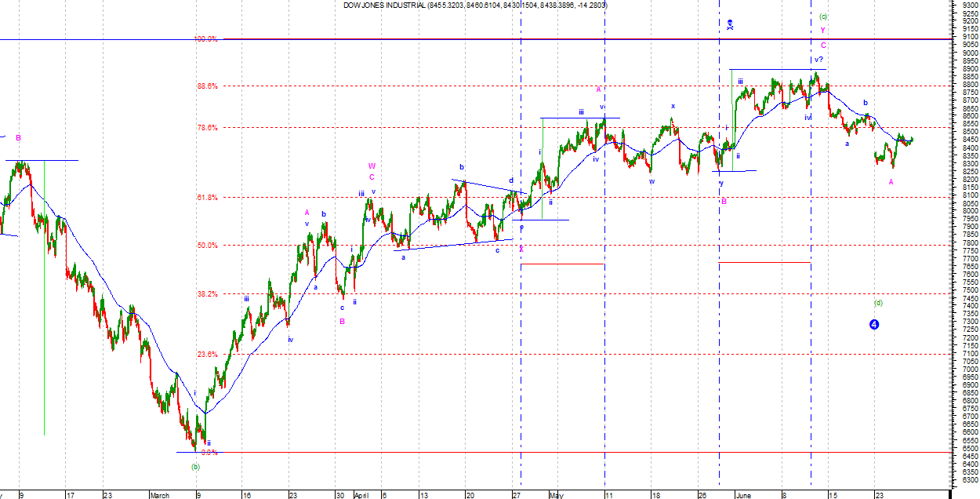Screen dimensions: 980x499
Task: Select the magenta W wave label
Action: pyautogui.click(x=372, y=166)
